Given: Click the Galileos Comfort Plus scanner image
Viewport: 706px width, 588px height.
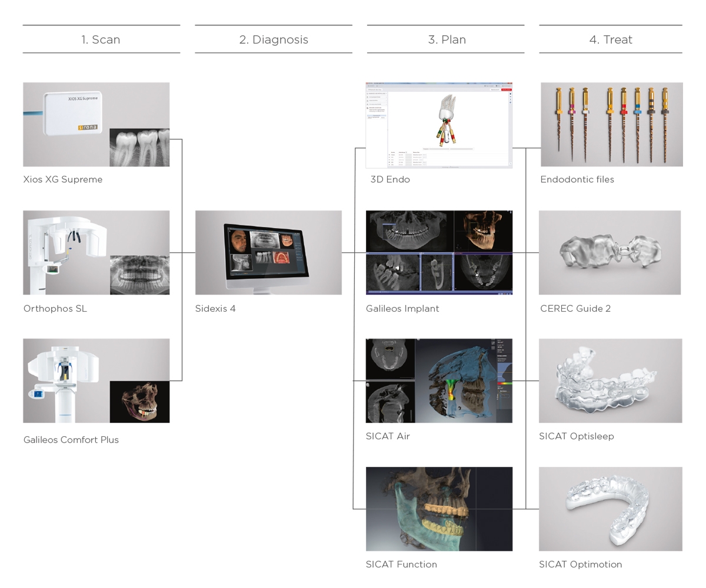Looking at the screenshot, I should click(96, 380).
